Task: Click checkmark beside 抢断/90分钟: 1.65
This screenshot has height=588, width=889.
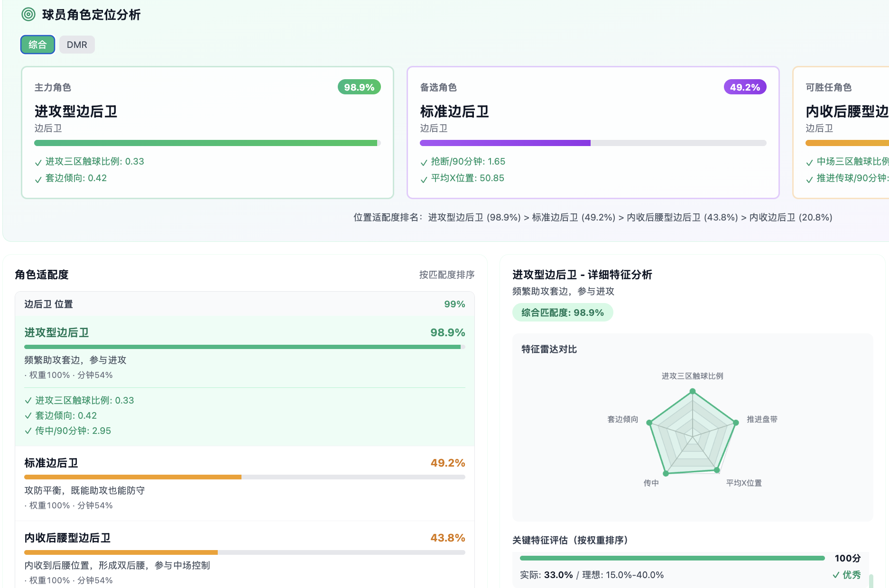Action: [x=424, y=163]
